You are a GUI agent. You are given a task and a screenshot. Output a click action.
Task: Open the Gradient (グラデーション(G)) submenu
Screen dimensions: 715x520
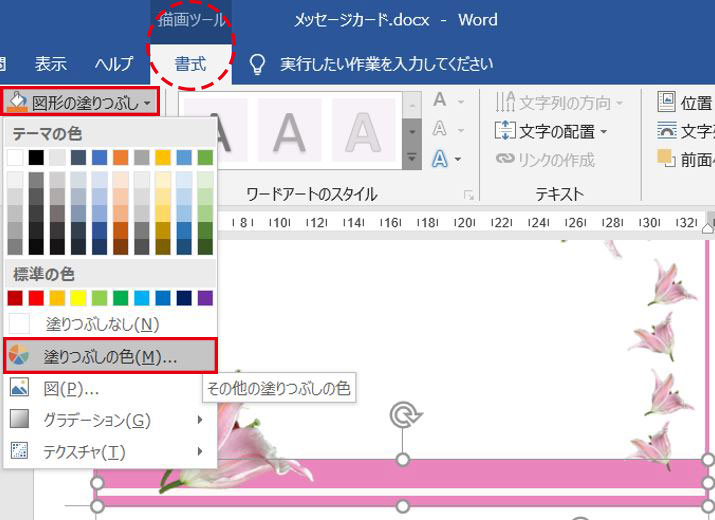(x=110, y=420)
